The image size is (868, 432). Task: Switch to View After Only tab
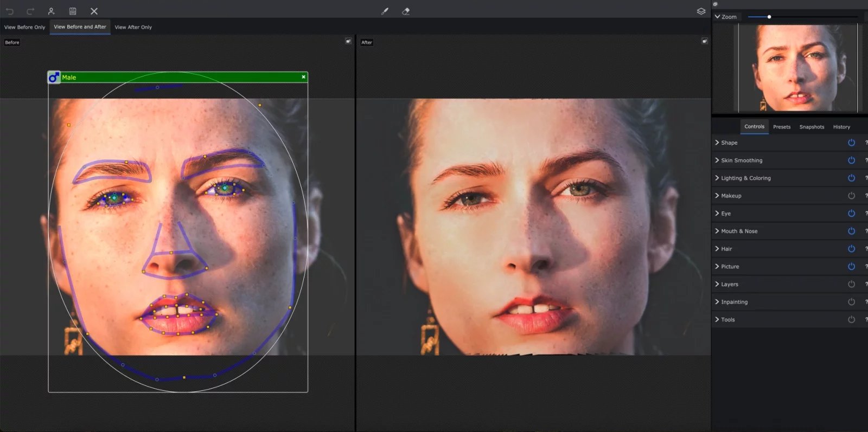pos(133,27)
